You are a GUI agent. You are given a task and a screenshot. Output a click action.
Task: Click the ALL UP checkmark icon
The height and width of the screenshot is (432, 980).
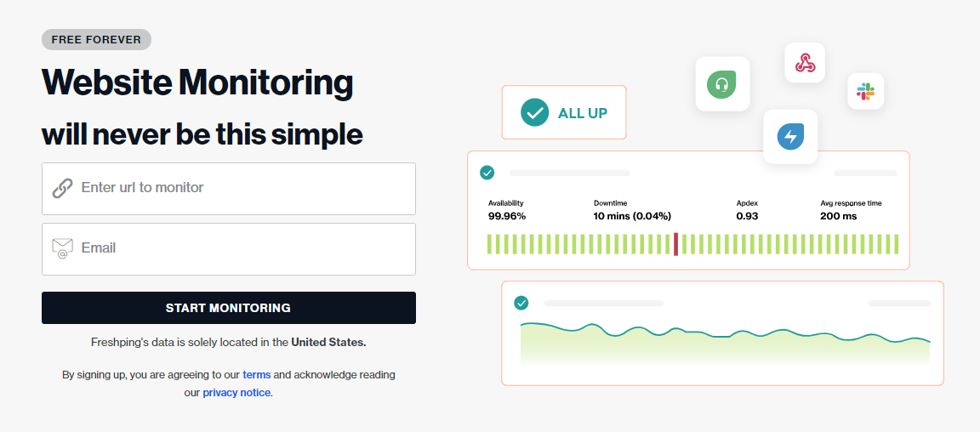[535, 112]
